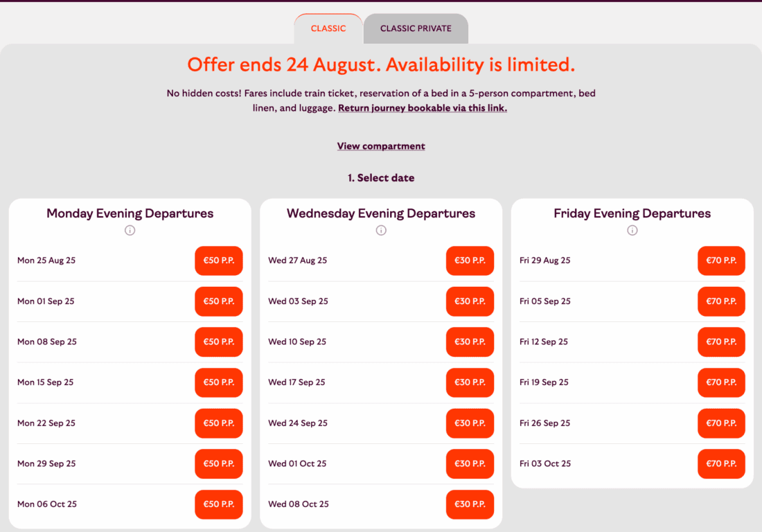Click info icon under Monday Evening Departures
The image size is (762, 532).
(x=130, y=231)
